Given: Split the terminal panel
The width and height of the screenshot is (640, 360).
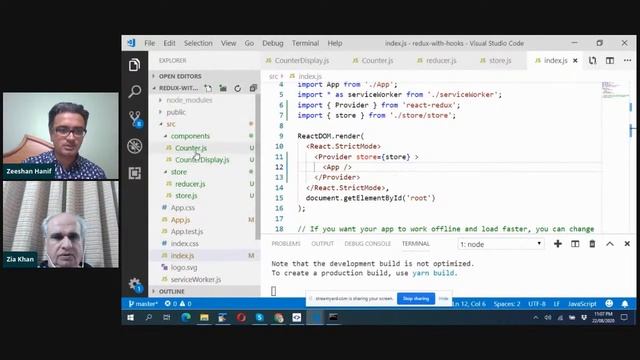Looking at the screenshot, I should [x=575, y=244].
